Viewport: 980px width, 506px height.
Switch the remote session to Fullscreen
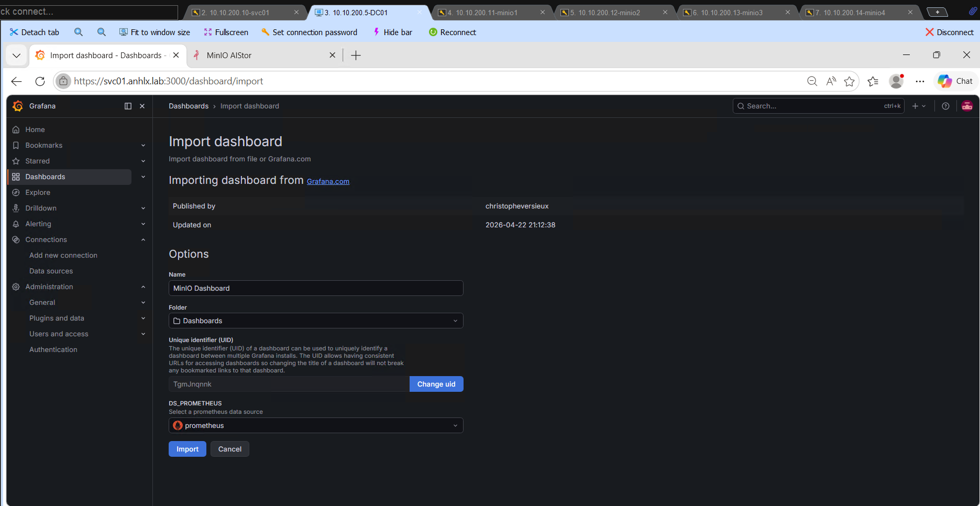coord(226,32)
